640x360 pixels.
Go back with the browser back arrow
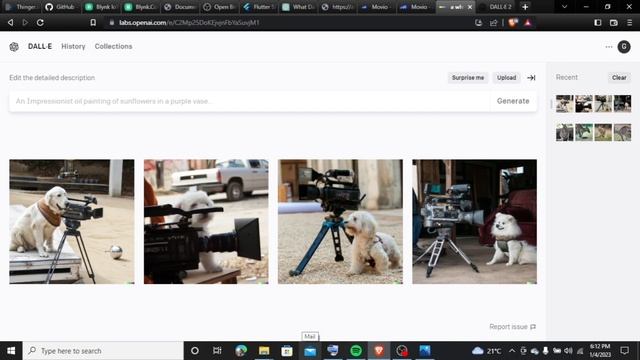(x=11, y=22)
